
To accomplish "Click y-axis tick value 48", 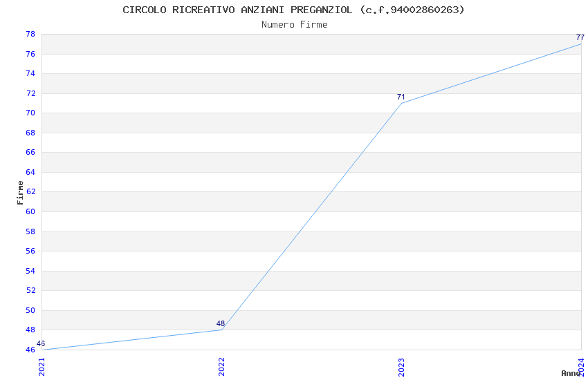I will click(x=30, y=330).
